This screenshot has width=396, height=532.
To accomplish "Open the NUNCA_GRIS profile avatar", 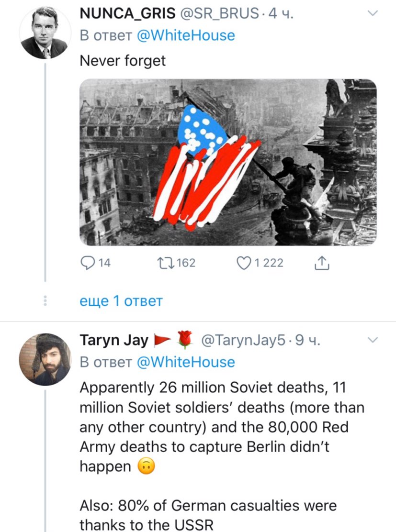I will [45, 33].
